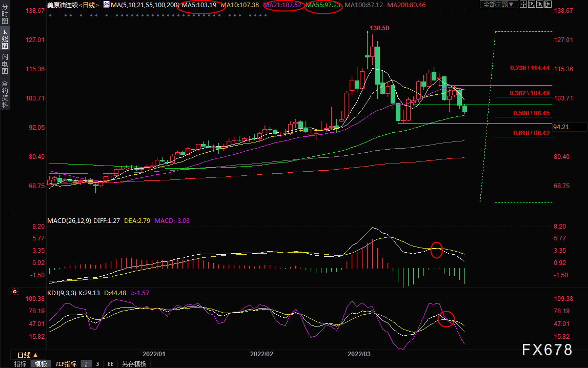Click the chart axis play-forward icon
This screenshot has height=368, width=588.
pyautogui.click(x=540, y=4)
